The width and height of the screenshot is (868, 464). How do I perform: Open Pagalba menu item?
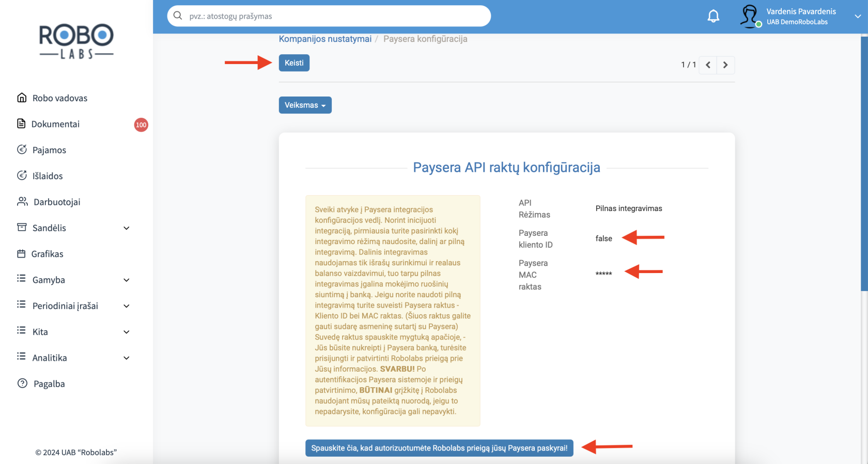tap(49, 384)
